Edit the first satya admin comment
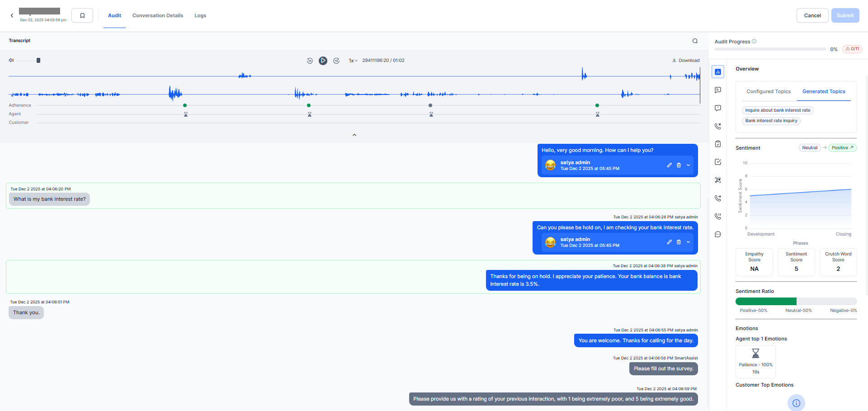This screenshot has width=868, height=411. pyautogui.click(x=669, y=165)
